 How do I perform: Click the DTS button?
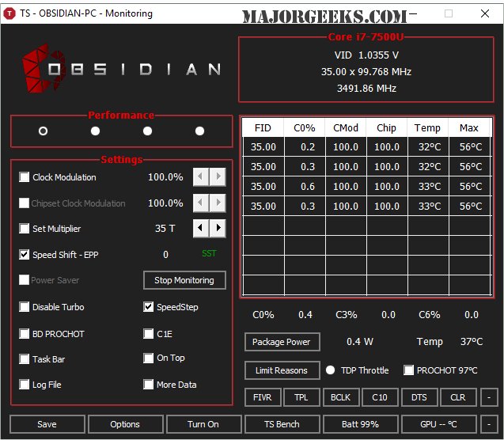(419, 397)
